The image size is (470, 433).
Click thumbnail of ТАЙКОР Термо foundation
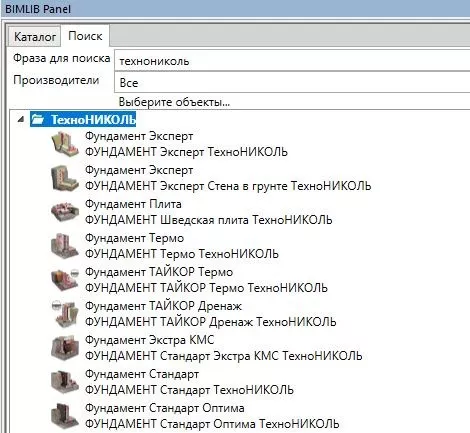tap(65, 280)
